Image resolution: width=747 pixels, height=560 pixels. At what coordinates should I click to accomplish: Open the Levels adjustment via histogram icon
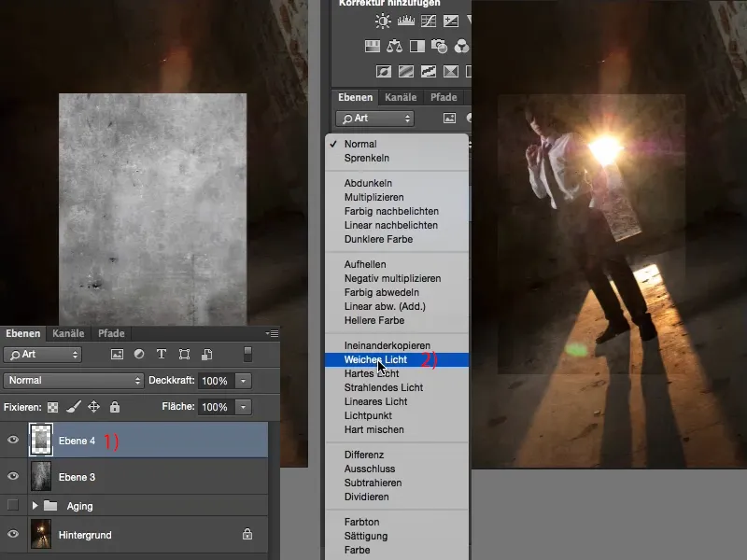404,21
